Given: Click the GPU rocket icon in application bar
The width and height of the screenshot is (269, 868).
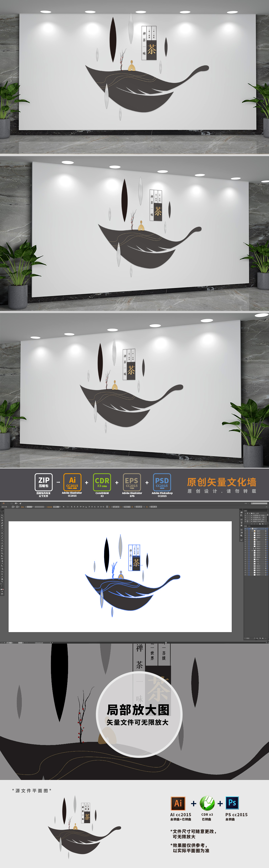Looking at the screenshot, I should coord(20,504).
